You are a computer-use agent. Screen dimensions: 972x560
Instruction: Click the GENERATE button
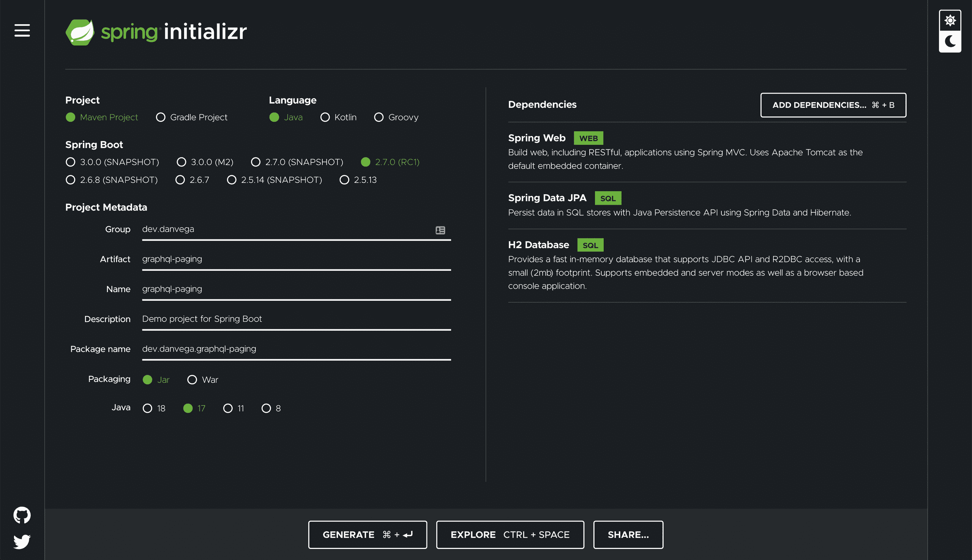pos(367,534)
